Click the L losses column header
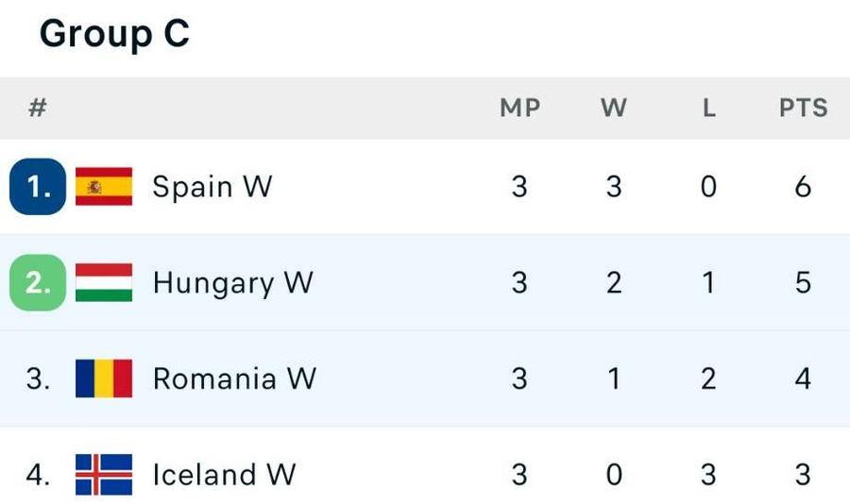 tap(709, 108)
